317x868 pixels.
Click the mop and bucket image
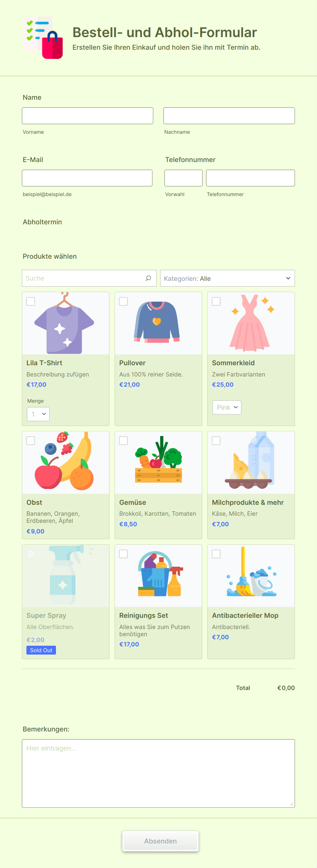tap(252, 572)
